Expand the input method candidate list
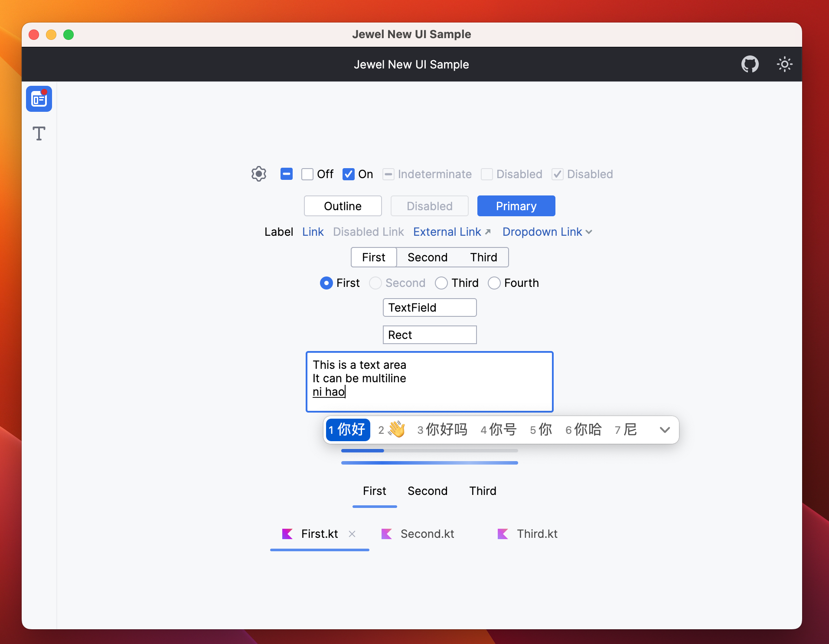 664,429
